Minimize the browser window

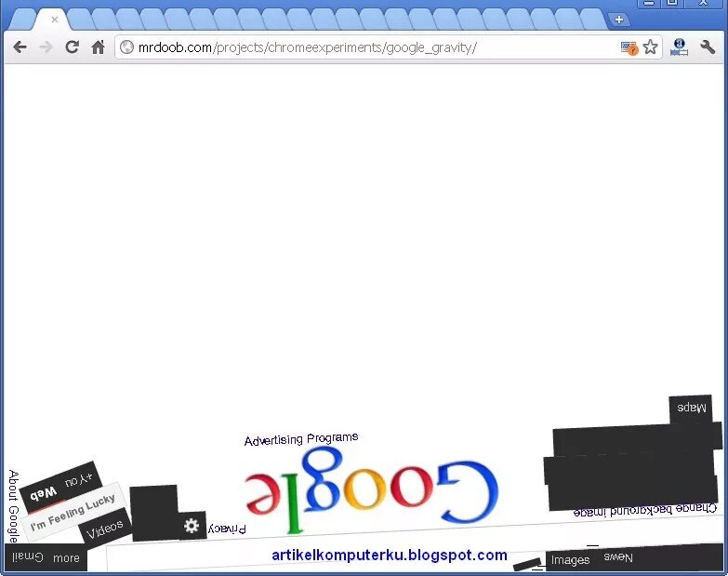pyautogui.click(x=649, y=3)
